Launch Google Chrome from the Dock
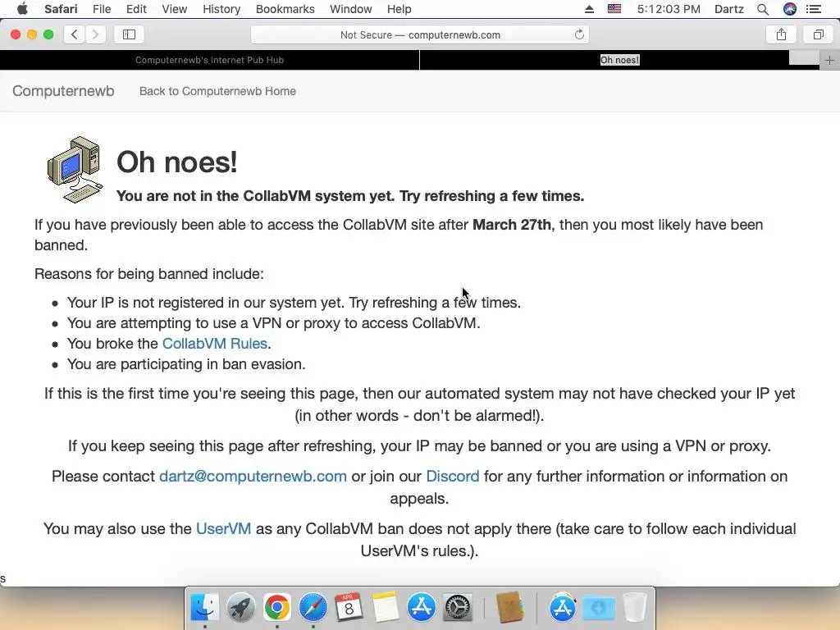This screenshot has height=630, width=840. pos(276,608)
